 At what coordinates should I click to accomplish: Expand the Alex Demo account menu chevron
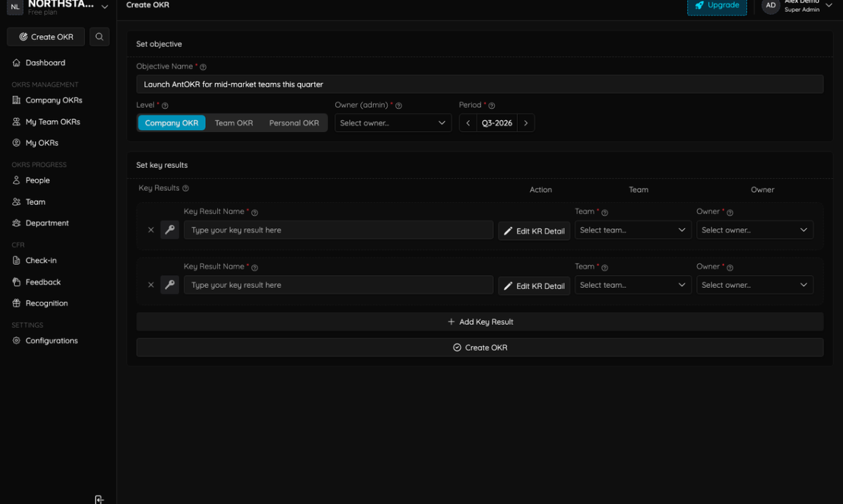[x=828, y=6]
